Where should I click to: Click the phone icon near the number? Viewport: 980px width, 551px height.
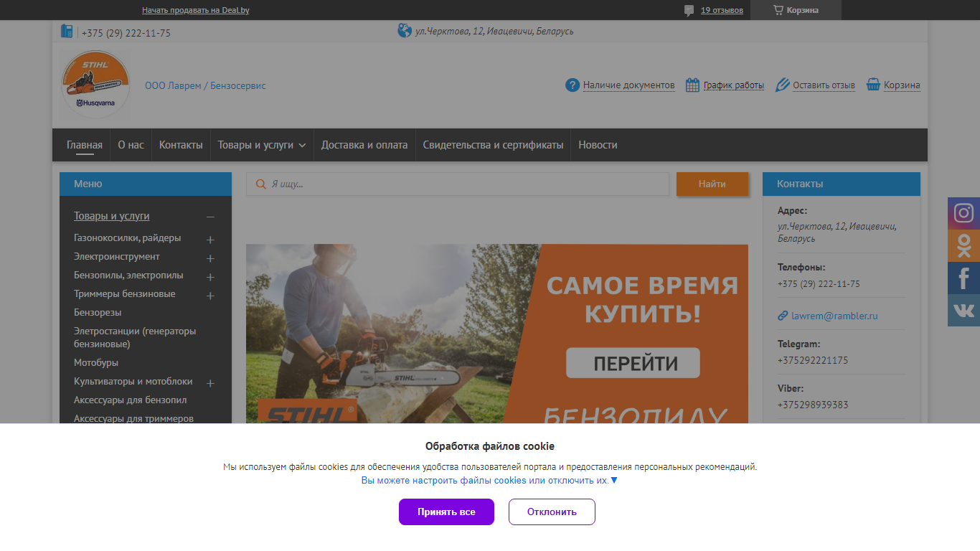tap(67, 31)
